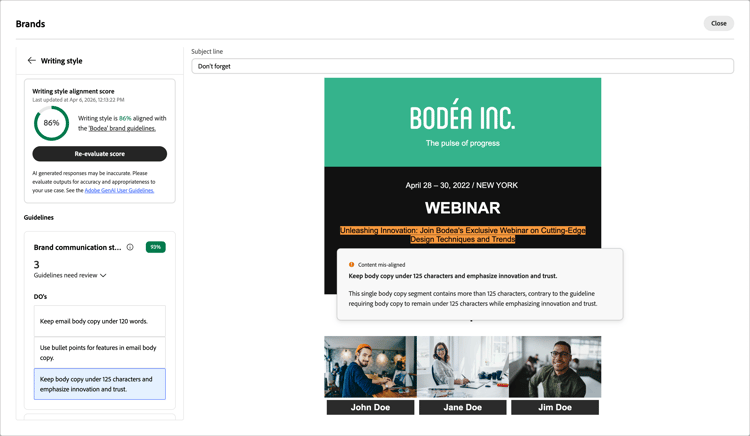Click the WEBINAR heading in email preview
This screenshot has width=750, height=436.
[463, 208]
